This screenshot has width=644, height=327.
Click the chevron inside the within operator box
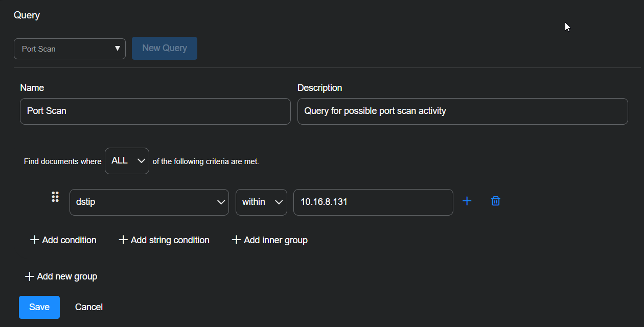pyautogui.click(x=279, y=202)
